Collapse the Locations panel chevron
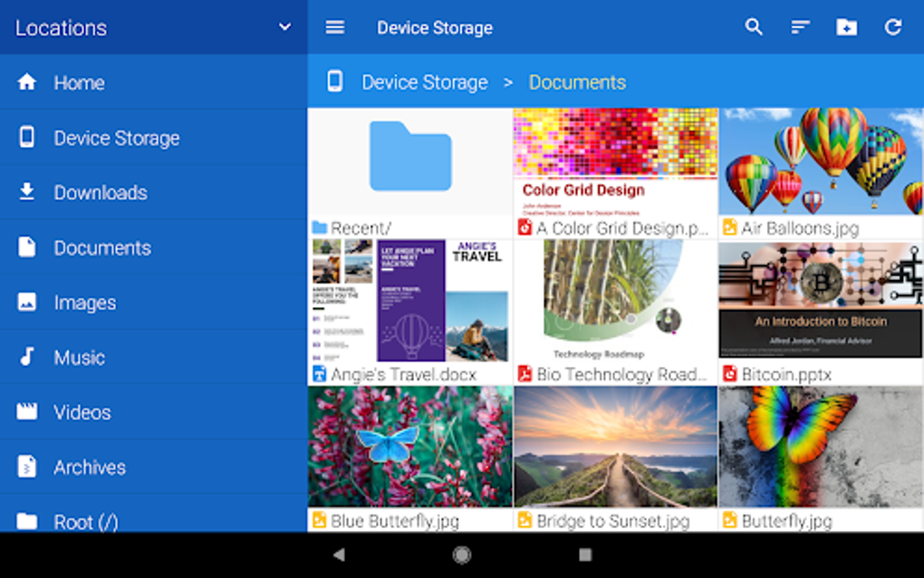The height and width of the screenshot is (578, 924). (x=284, y=27)
